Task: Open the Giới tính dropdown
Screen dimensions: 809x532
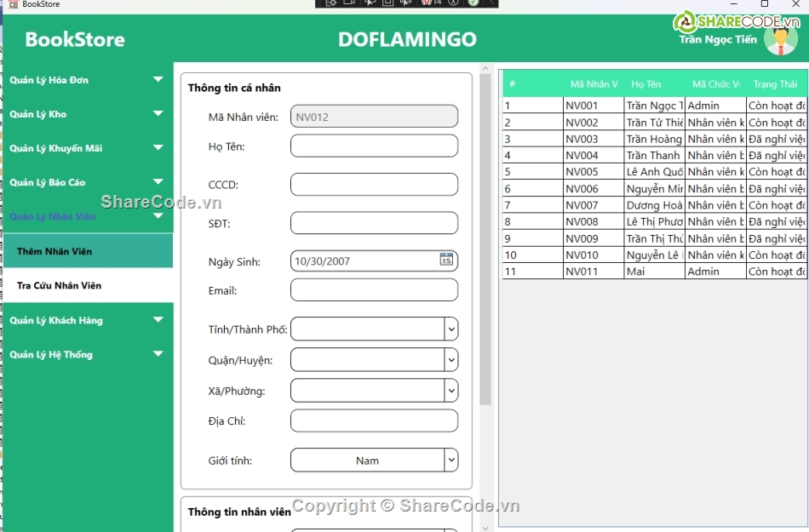Action: [x=451, y=460]
